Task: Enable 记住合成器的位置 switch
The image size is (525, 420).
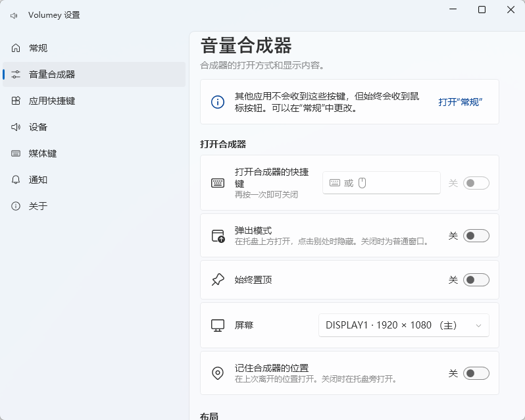Action: pos(476,373)
